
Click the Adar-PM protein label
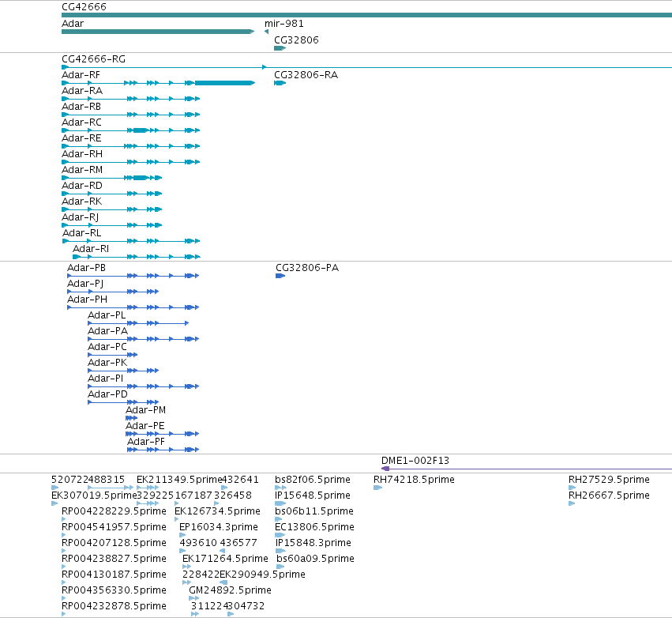(146, 410)
